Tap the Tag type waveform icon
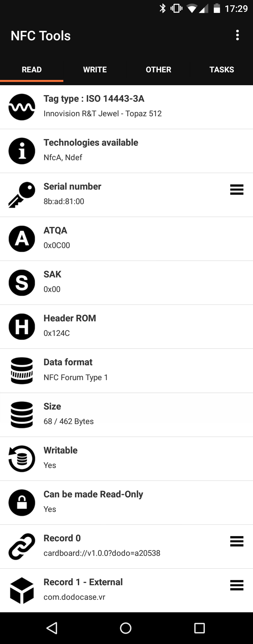The height and width of the screenshot is (644, 253). coord(22,107)
